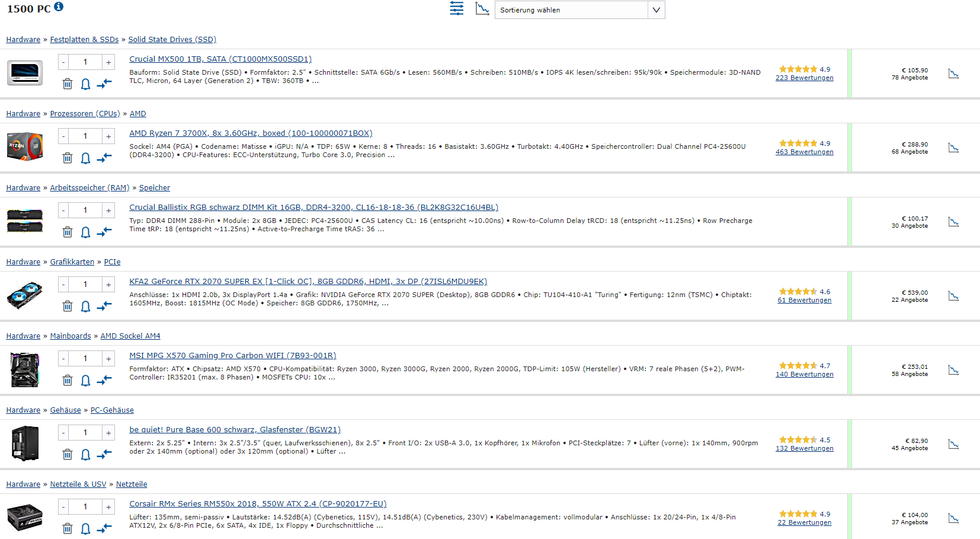This screenshot has width=980, height=539.
Task: Go to Solid State Drives (SSD) breadcrumb
Action: click(172, 39)
